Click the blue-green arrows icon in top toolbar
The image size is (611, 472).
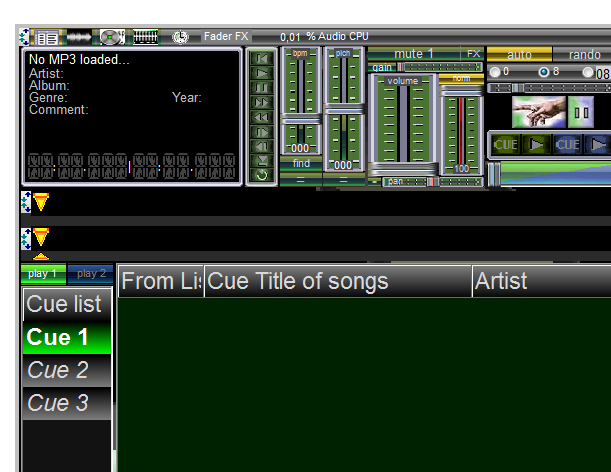coord(24,37)
